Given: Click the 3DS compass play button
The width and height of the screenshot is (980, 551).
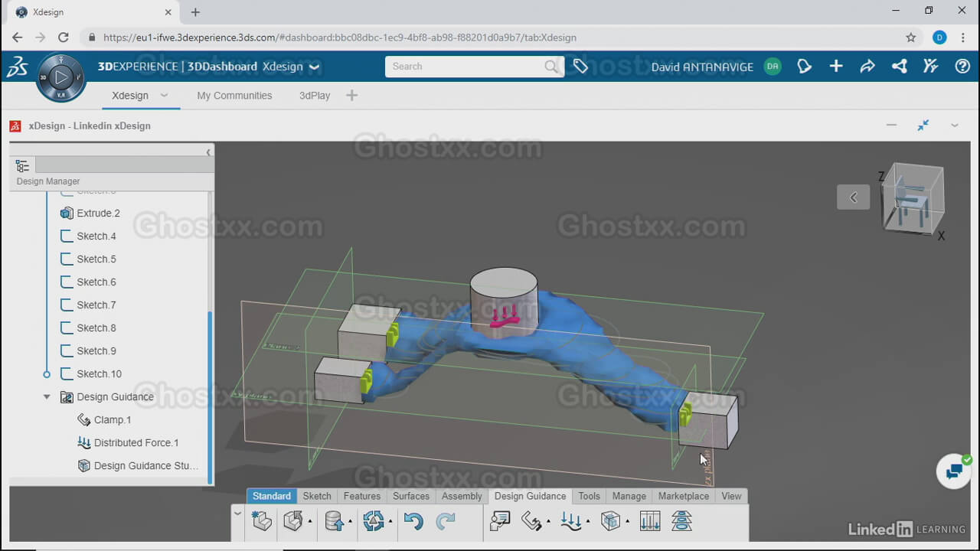Looking at the screenshot, I should 61,77.
